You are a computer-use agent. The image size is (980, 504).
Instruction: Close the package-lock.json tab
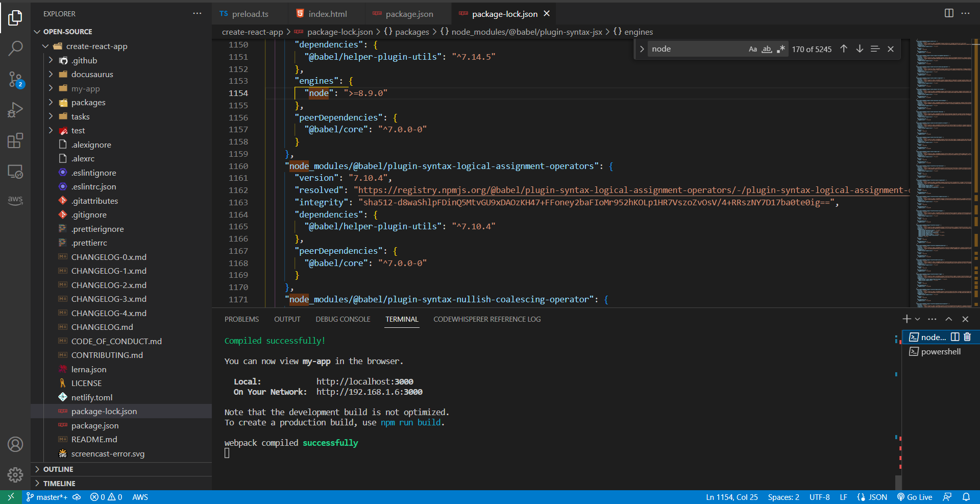(x=547, y=14)
